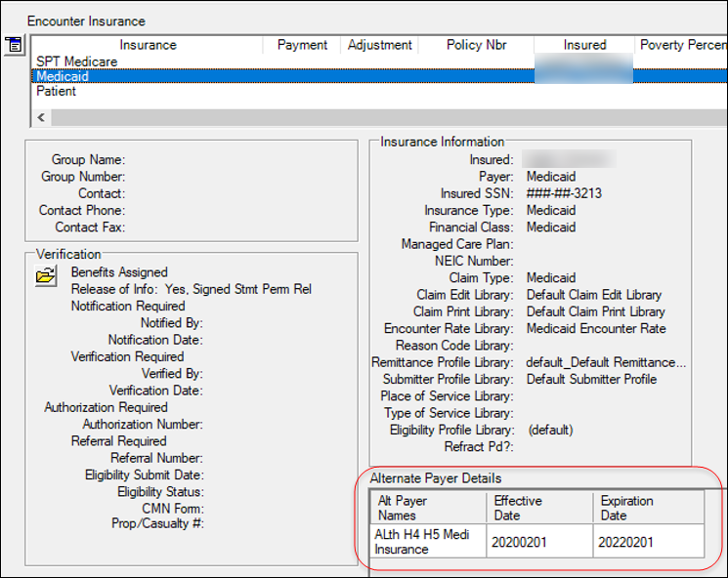Screen dimensions: 728x578
Task: Click the Effective Date column header
Action: [x=539, y=508]
